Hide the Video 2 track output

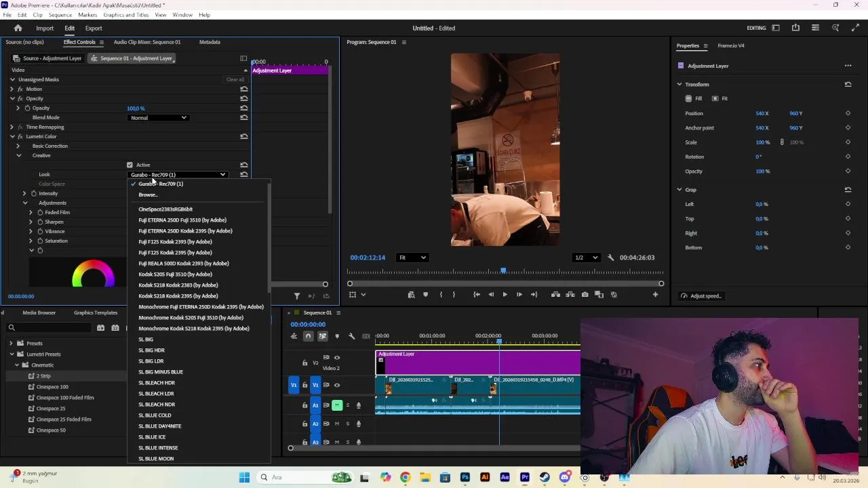(x=337, y=357)
